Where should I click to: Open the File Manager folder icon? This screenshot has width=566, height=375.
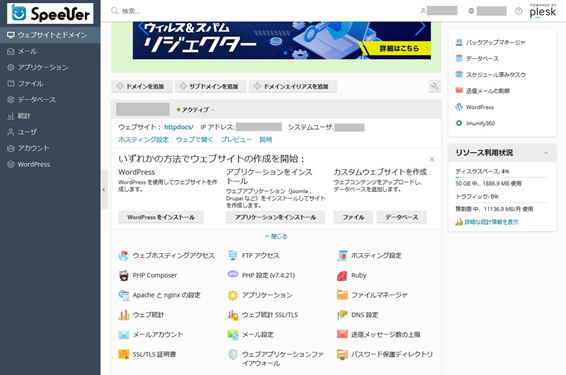342,295
